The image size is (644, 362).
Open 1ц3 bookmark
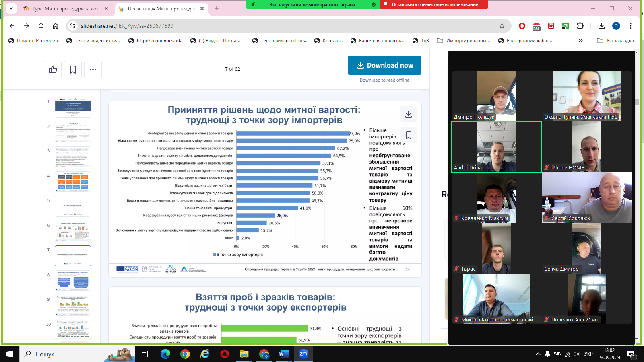click(421, 41)
